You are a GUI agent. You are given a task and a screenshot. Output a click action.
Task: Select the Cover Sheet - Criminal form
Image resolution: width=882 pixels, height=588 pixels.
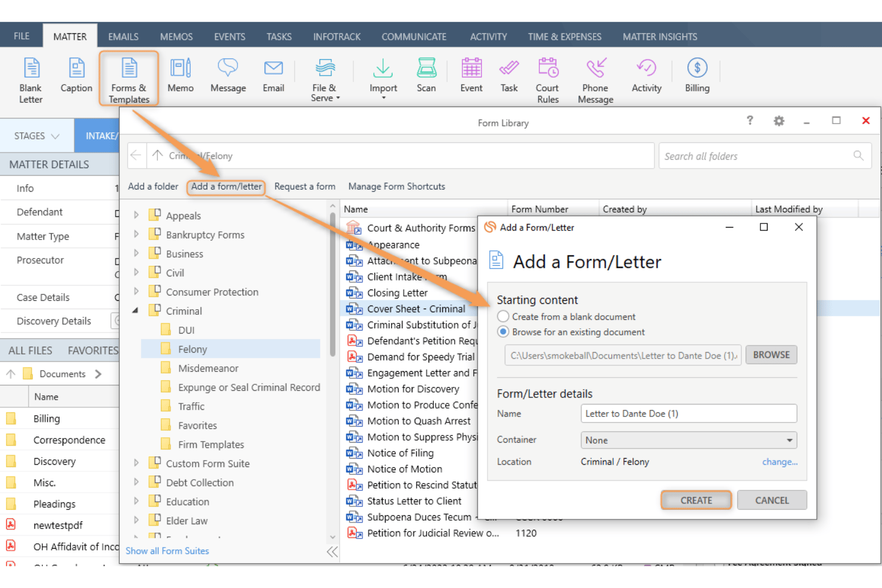[416, 309]
